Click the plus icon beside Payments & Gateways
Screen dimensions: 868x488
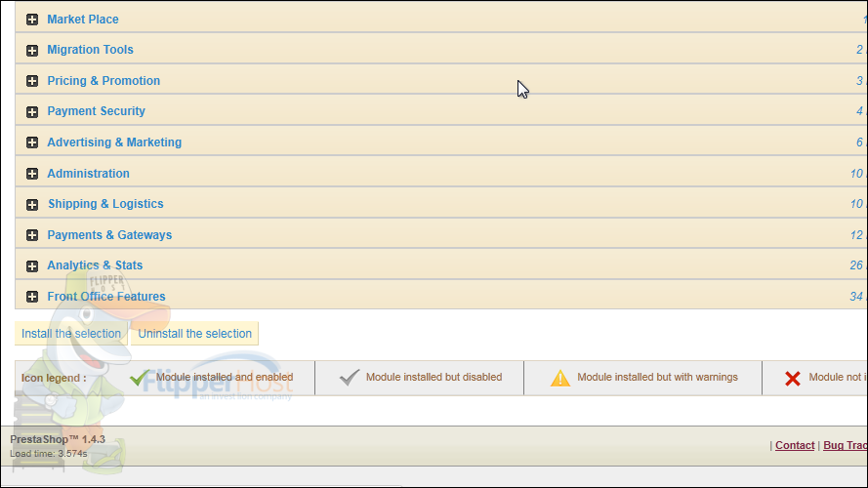(32, 235)
